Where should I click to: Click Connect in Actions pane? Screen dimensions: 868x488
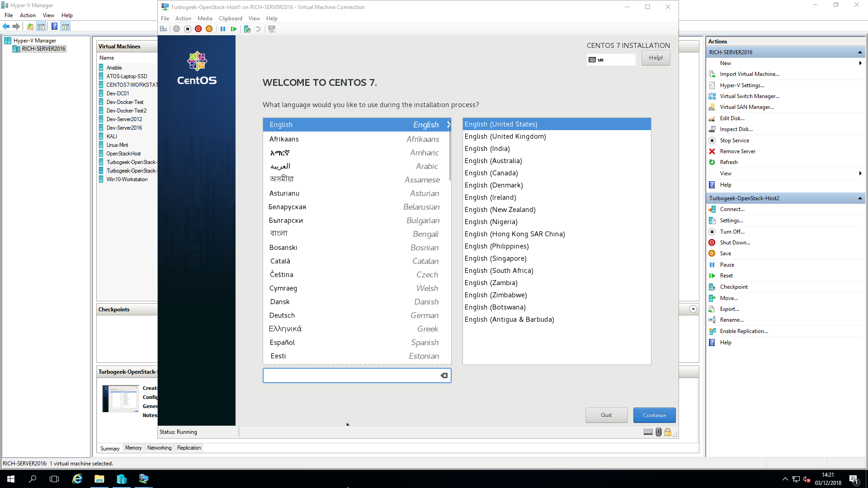pos(732,209)
